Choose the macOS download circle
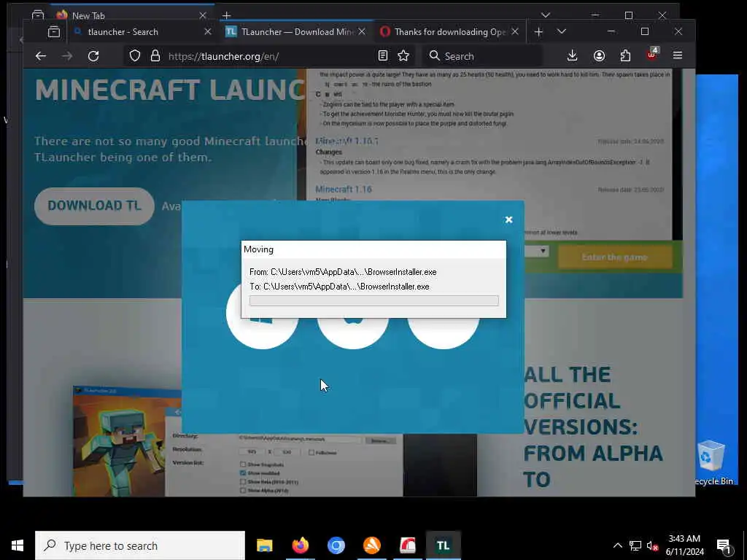This screenshot has width=747, height=560. coord(352,333)
